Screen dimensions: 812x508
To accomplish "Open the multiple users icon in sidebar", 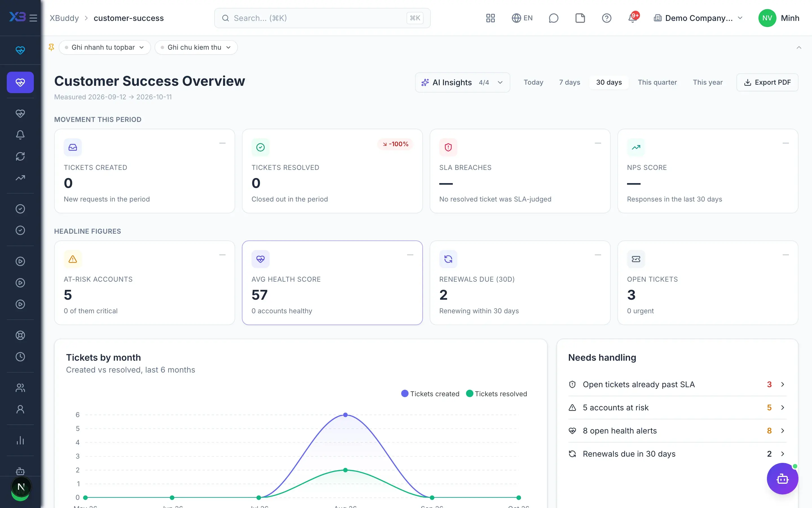I will (x=20, y=388).
